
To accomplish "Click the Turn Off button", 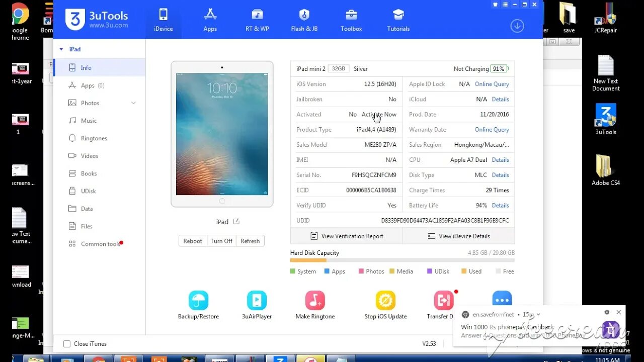I will click(x=221, y=241).
